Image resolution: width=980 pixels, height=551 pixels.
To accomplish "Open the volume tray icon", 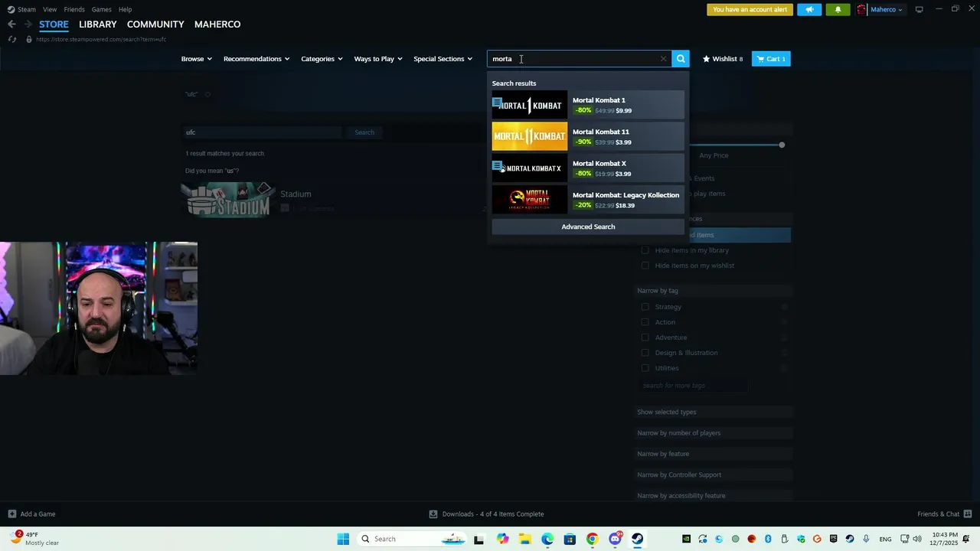I will [x=917, y=539].
